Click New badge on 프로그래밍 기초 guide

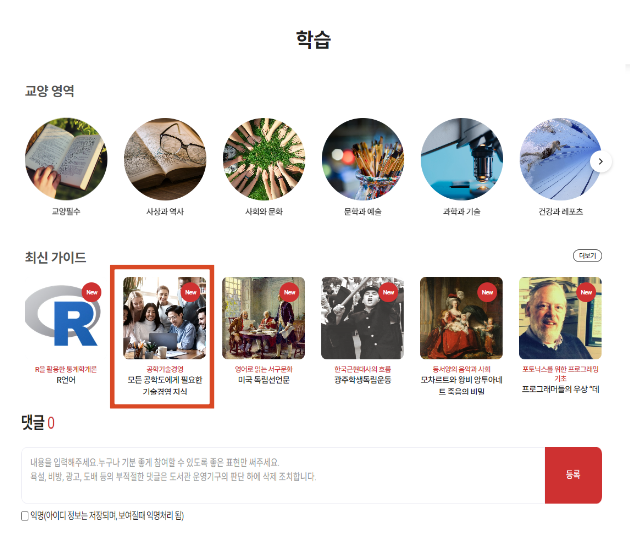(587, 292)
